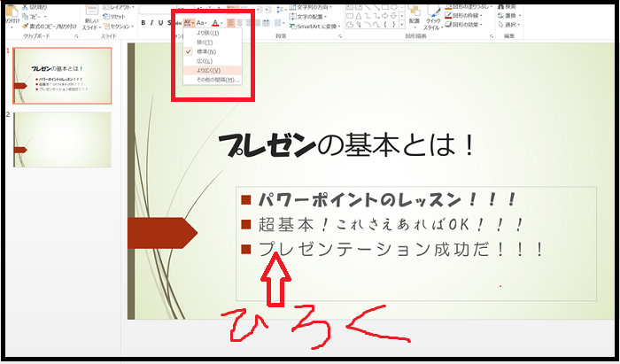Viewport: 620px width, 364px height.
Task: Toggle Italic formatting
Action: 151,23
